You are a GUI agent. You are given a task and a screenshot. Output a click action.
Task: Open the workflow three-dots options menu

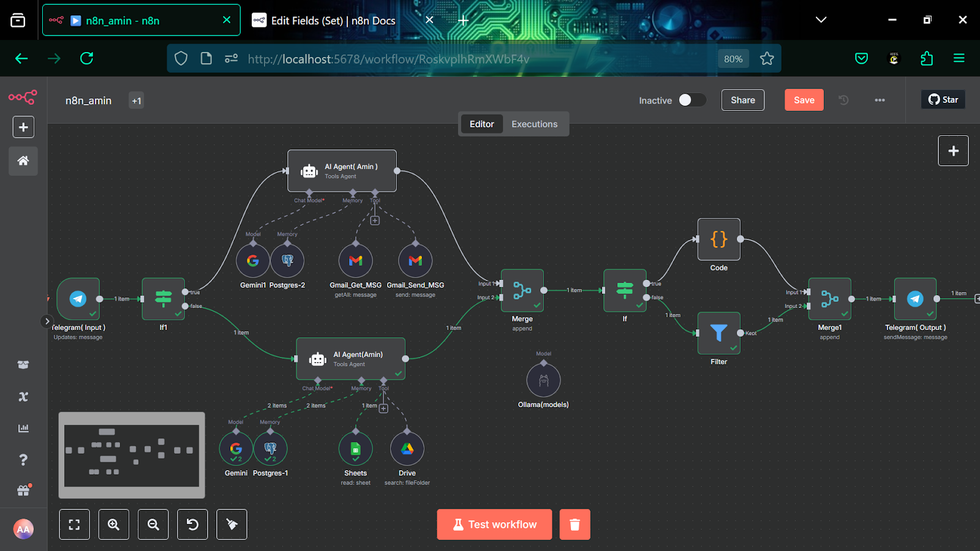pyautogui.click(x=880, y=100)
